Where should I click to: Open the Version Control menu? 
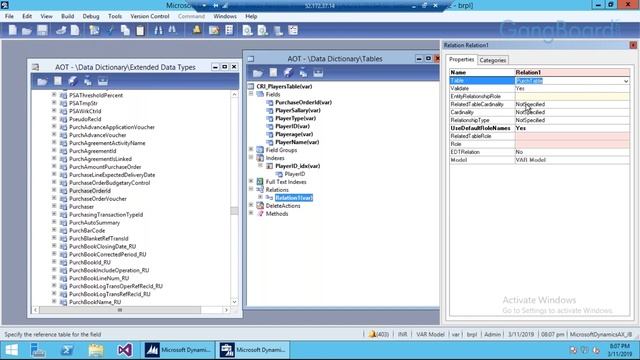point(149,16)
